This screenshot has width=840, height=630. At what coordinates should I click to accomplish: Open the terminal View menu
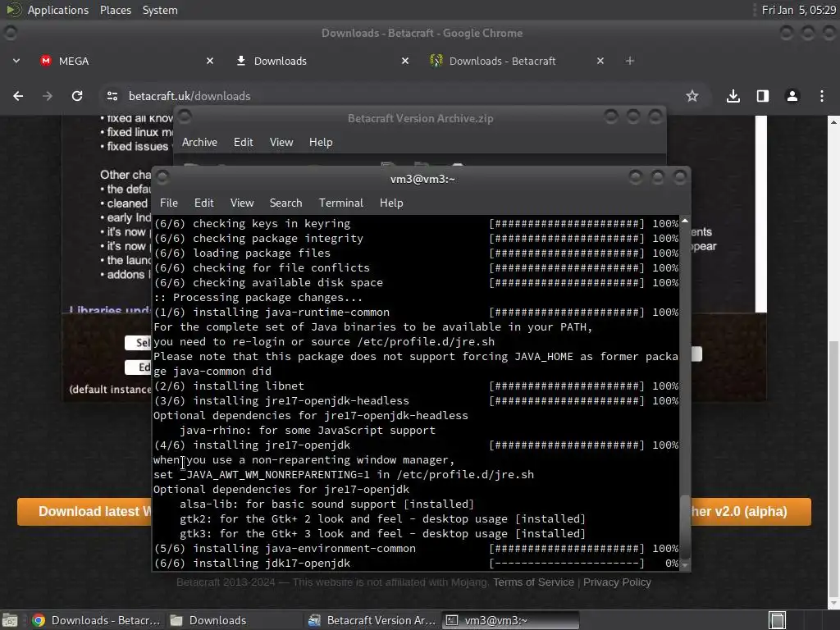coord(242,203)
